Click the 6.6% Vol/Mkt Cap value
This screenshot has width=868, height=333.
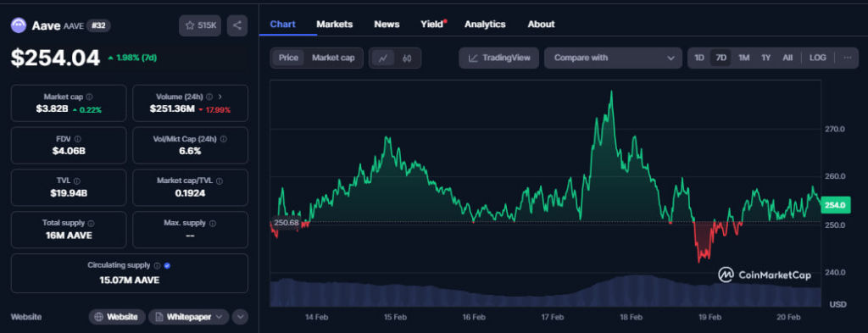(x=190, y=151)
